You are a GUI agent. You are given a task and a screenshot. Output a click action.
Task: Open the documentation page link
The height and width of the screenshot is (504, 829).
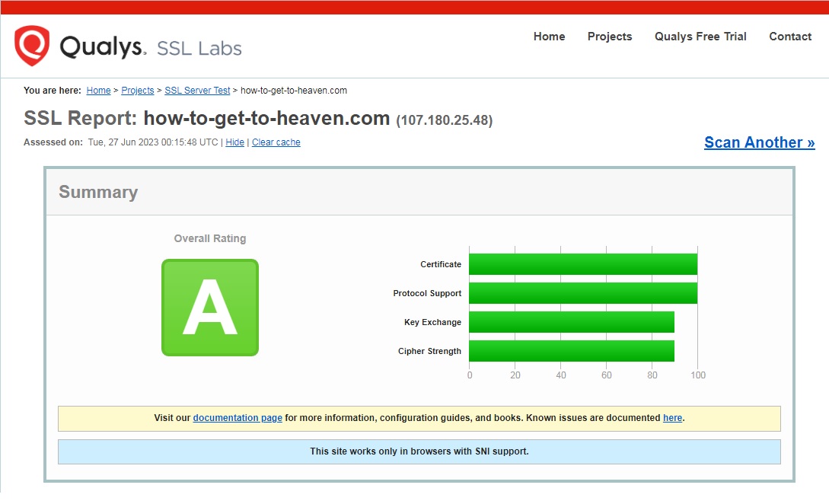(x=238, y=417)
